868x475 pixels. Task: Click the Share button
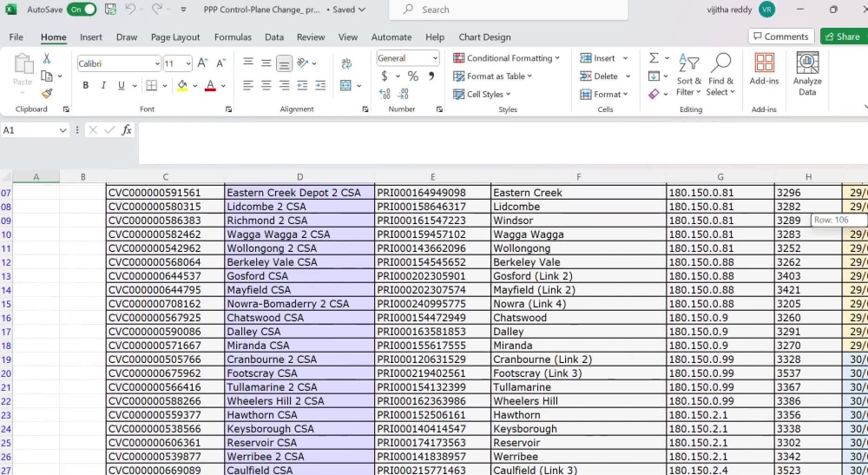843,36
